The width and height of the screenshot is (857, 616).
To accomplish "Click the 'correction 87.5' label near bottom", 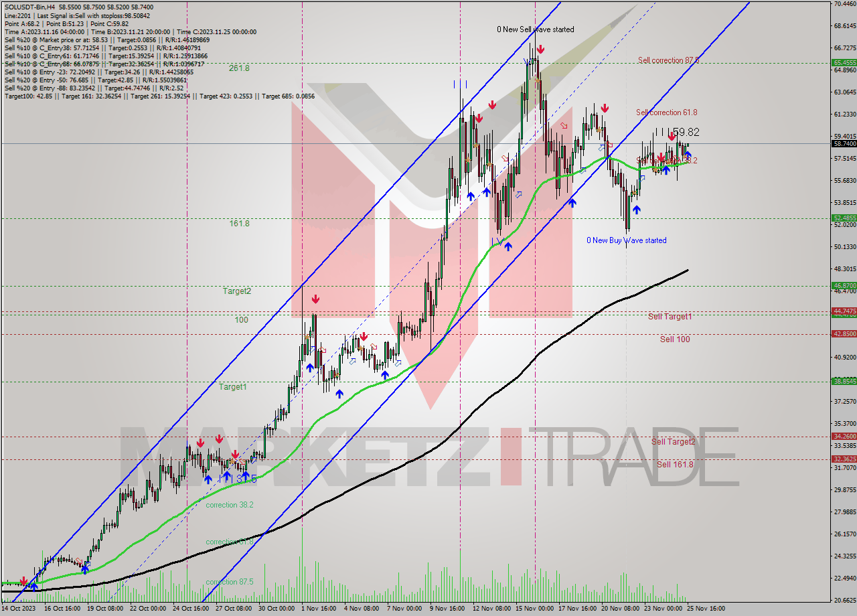I will point(230,583).
